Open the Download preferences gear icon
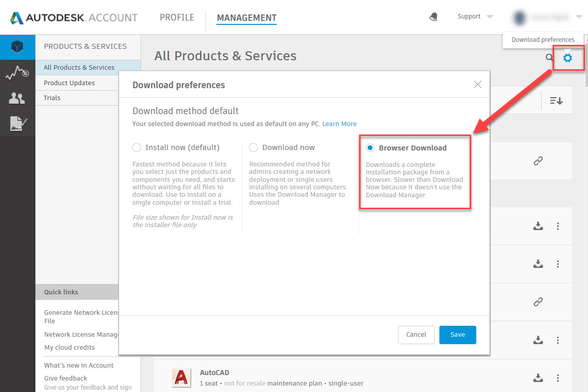This screenshot has width=588, height=392. pos(568,58)
